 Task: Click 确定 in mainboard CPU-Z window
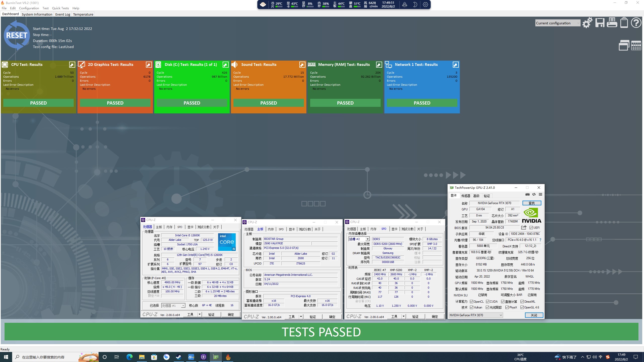coord(332,317)
